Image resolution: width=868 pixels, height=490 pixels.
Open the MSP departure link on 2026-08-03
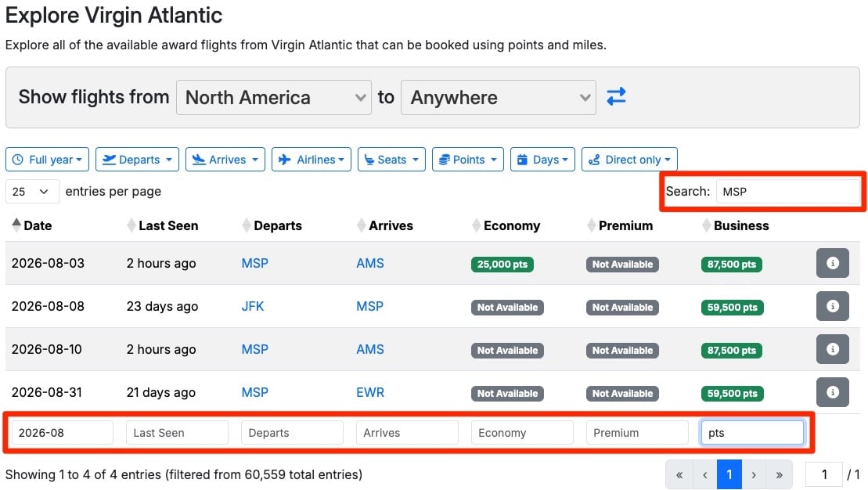(254, 263)
